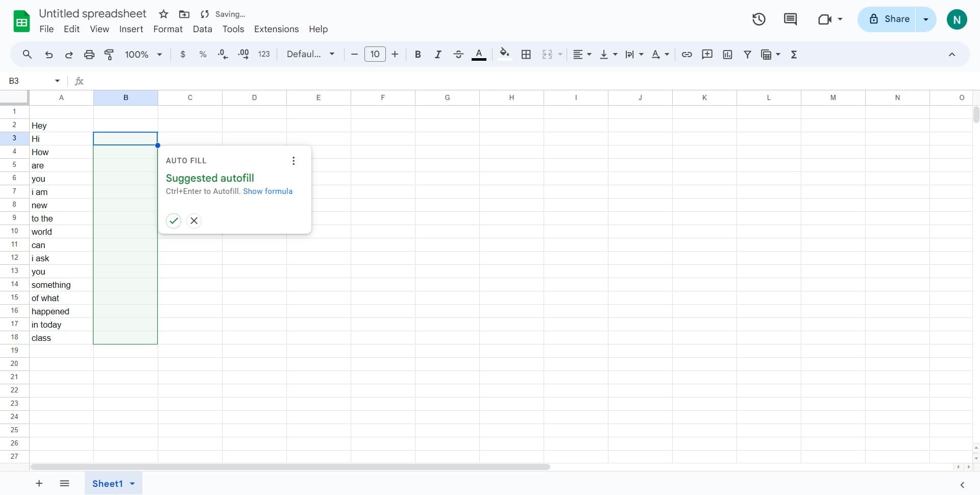This screenshot has width=980, height=495.
Task: Toggle strikethrough formatting
Action: click(458, 55)
